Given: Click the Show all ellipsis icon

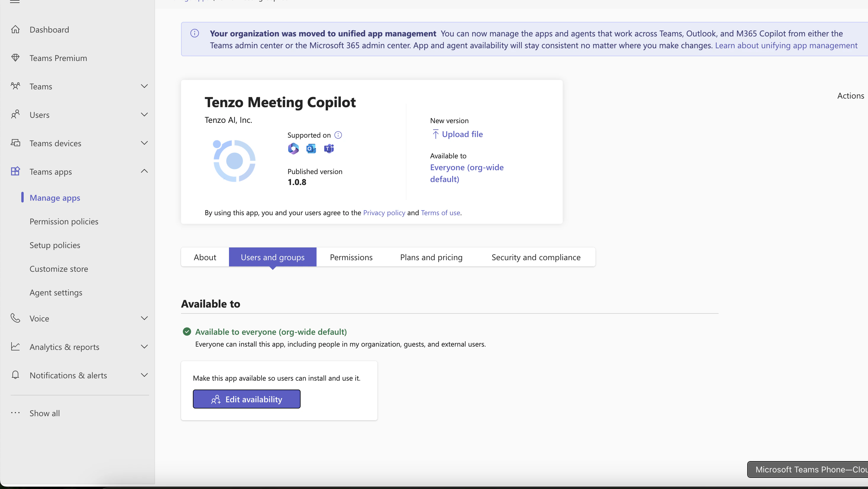Looking at the screenshot, I should (x=15, y=413).
